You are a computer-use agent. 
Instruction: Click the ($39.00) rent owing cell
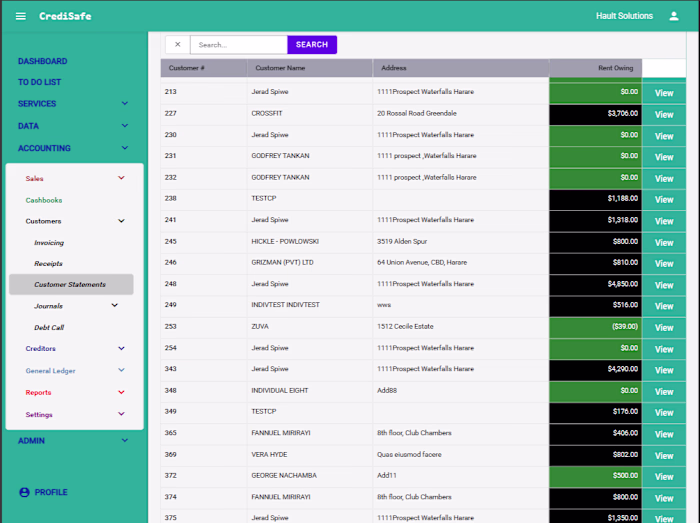[x=596, y=327]
